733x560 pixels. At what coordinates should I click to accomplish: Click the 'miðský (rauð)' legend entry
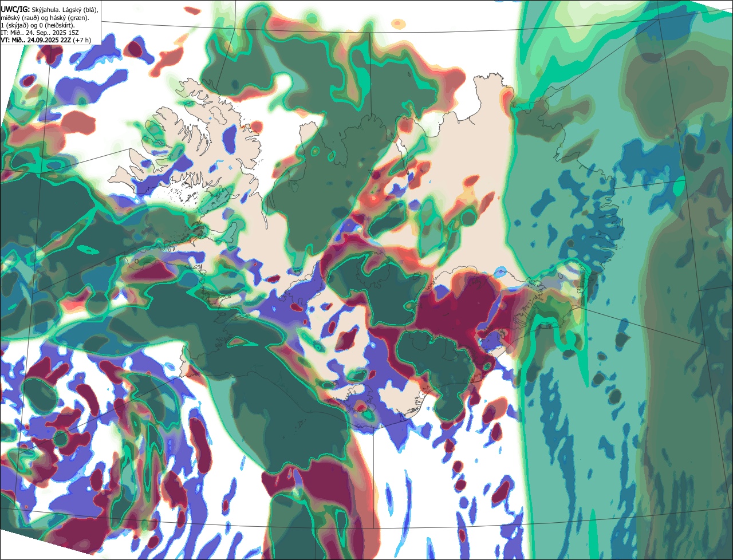click(20, 18)
